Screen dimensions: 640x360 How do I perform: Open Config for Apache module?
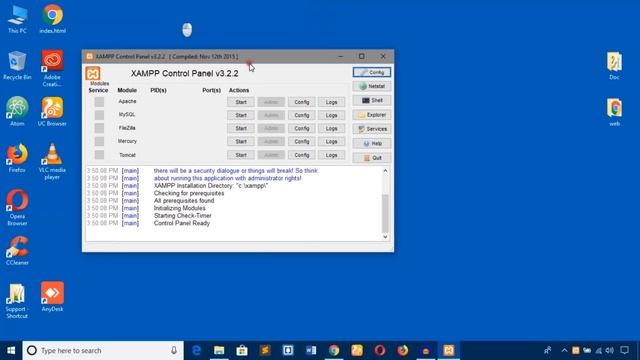coord(302,102)
